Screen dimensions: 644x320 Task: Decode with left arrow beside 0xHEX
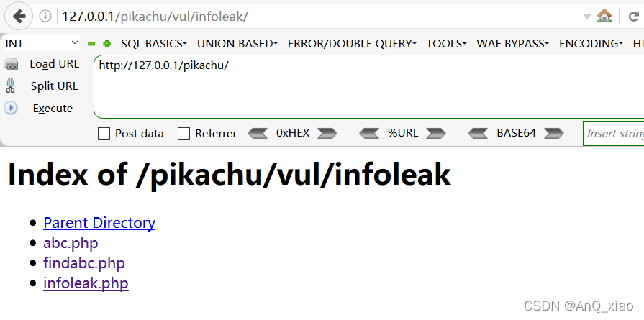[258, 133]
